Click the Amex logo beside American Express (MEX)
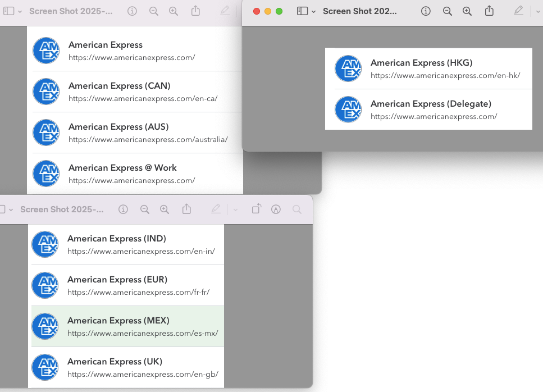 45,326
